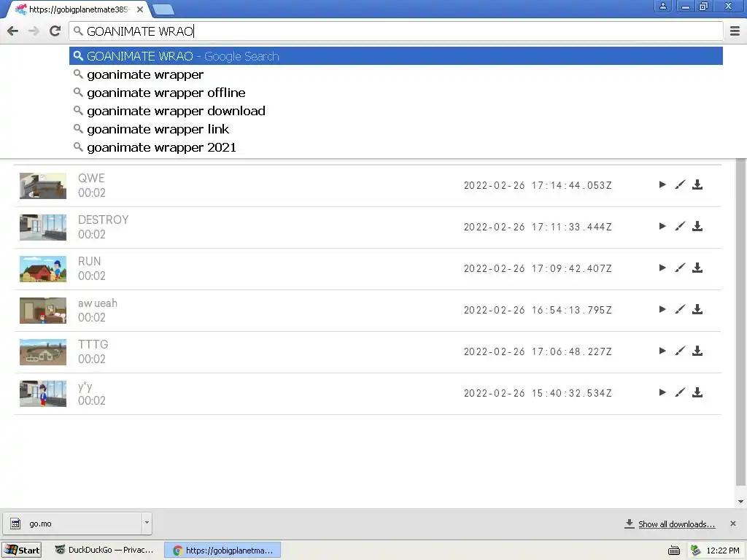
Task: Download the TTTG video
Action: 697,351
